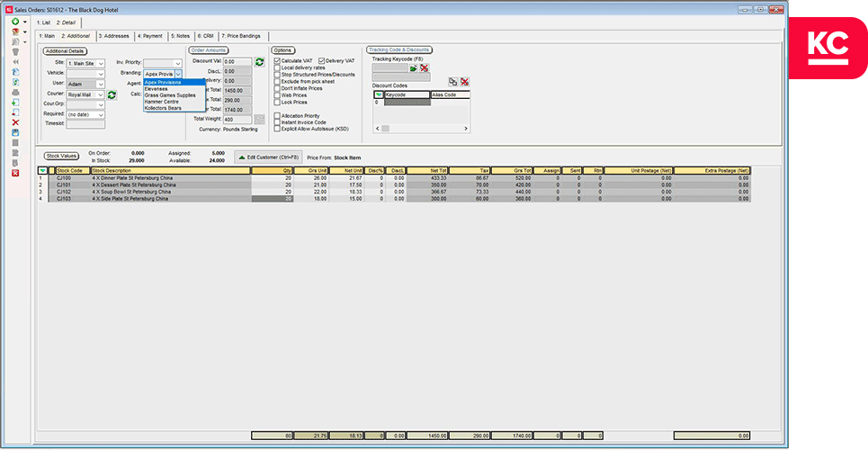Click the copy icon above Discount Codes grid
The height and width of the screenshot is (450, 868).
(452, 82)
